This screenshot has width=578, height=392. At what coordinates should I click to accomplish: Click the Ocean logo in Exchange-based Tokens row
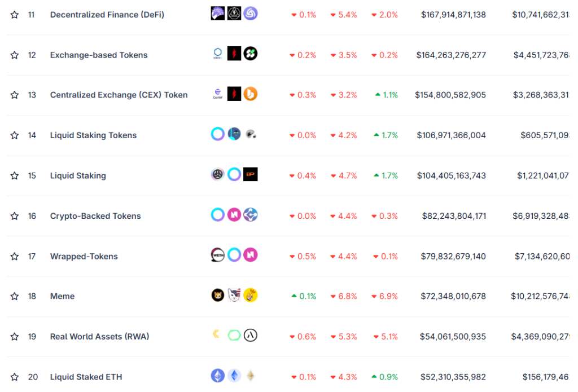[x=218, y=54]
